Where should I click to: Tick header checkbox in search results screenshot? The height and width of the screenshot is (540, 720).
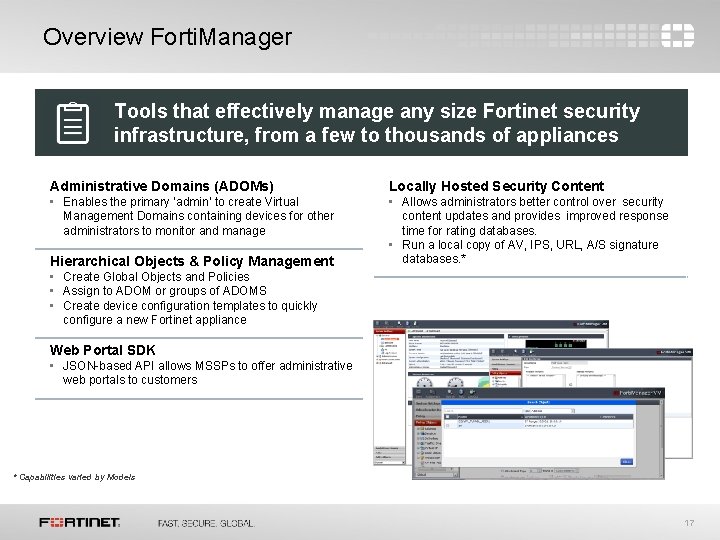point(448,417)
